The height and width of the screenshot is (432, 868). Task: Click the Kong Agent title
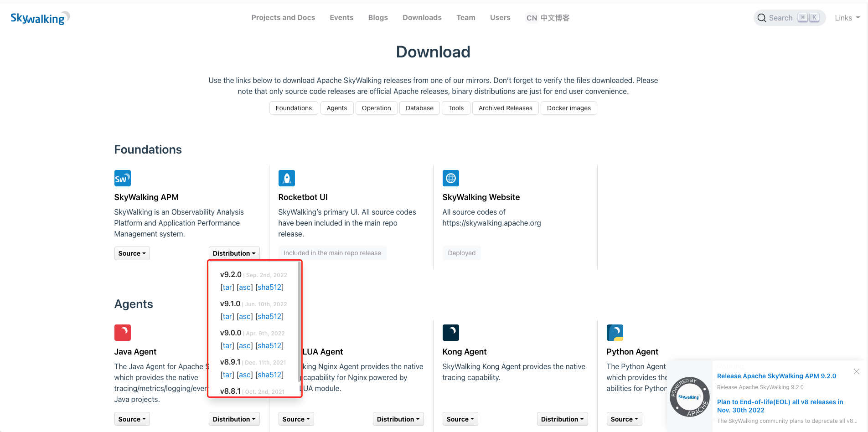pos(465,352)
